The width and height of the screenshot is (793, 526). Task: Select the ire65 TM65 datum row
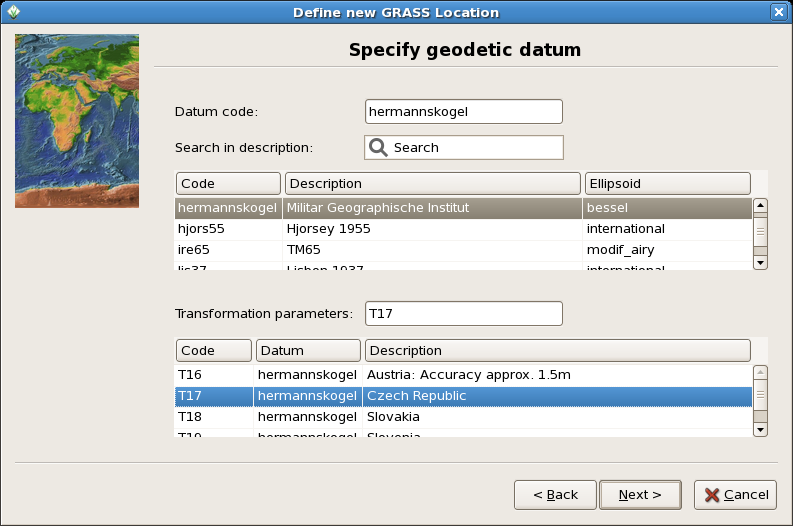pyautogui.click(x=463, y=250)
